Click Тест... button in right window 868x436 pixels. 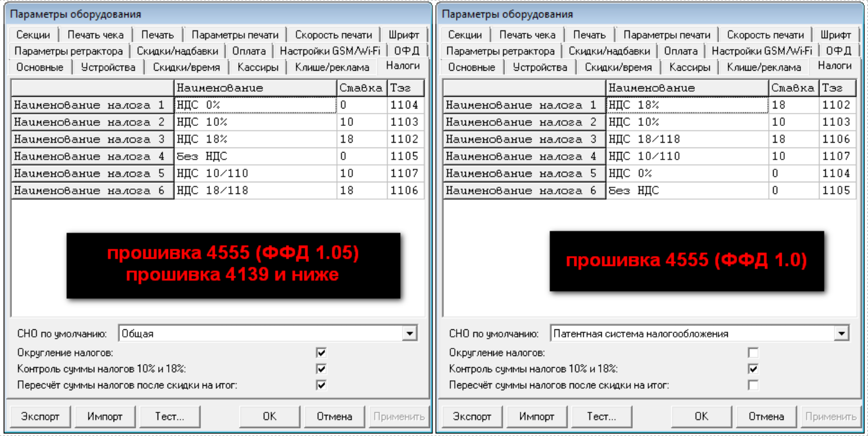(x=601, y=416)
